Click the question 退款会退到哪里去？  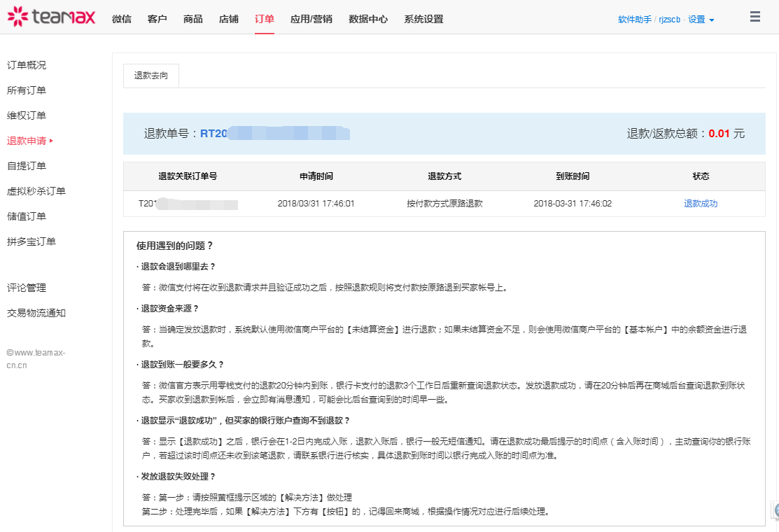coord(178,267)
